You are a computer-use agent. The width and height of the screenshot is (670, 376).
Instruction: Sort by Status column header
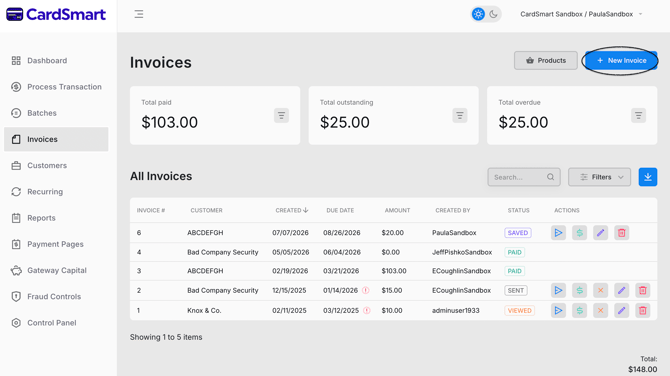(518, 210)
